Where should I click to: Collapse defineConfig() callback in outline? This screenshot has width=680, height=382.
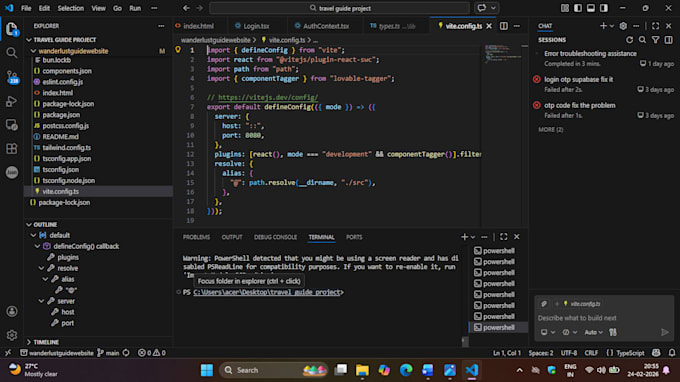(37, 246)
